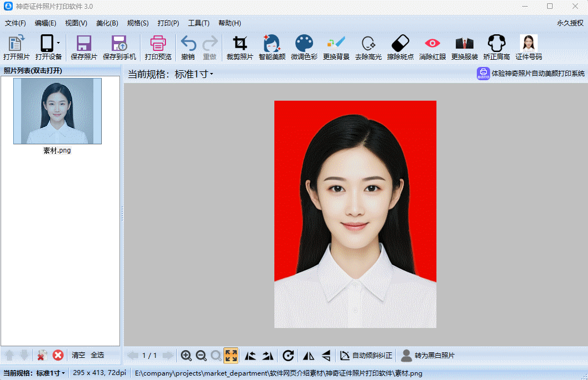The height and width of the screenshot is (380, 588).
Task: Open the 打开设备 dropdown arrow
Action: point(58,43)
